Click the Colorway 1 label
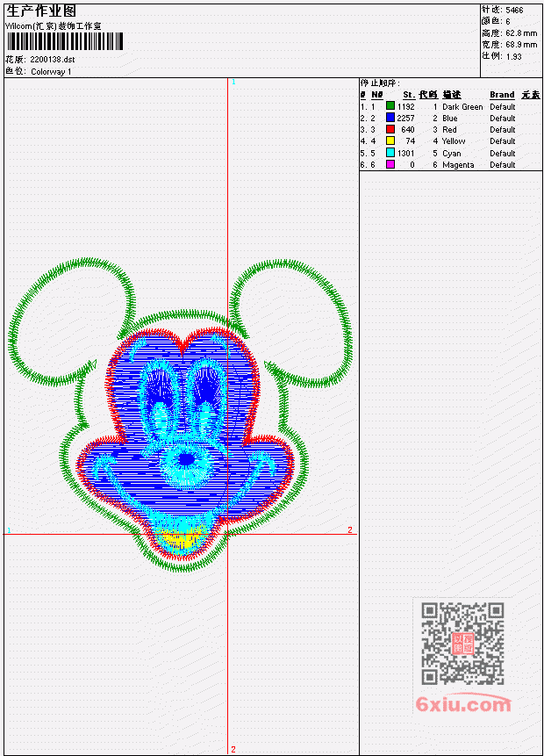 coord(51,72)
